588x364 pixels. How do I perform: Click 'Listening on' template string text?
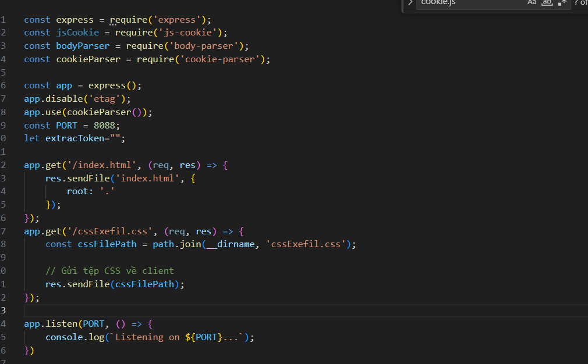click(x=147, y=337)
